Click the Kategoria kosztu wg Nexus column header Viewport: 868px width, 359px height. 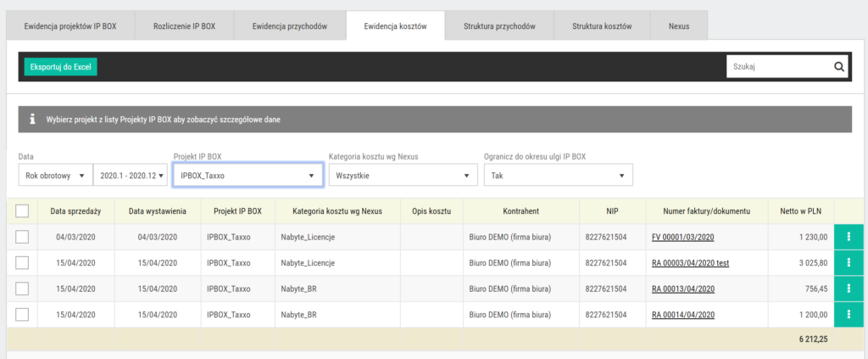(337, 211)
